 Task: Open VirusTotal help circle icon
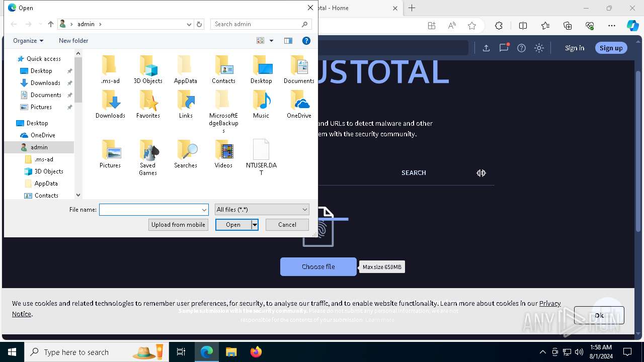(x=521, y=48)
